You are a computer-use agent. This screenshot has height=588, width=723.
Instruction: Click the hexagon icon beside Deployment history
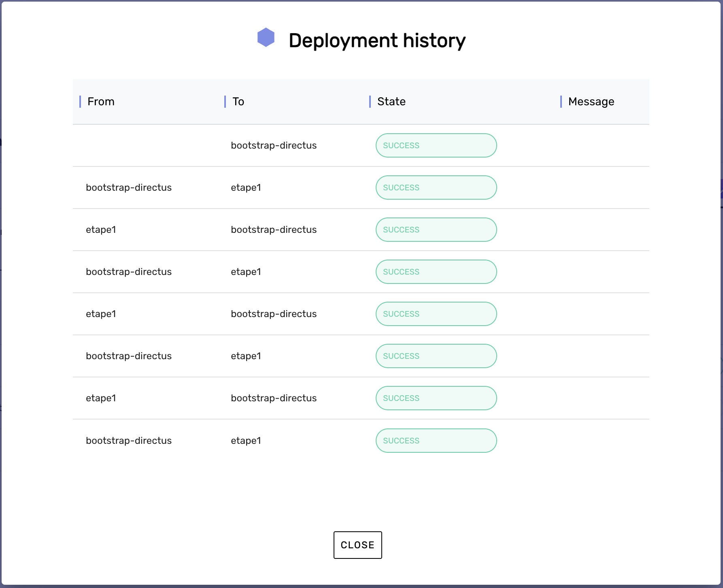click(x=266, y=37)
